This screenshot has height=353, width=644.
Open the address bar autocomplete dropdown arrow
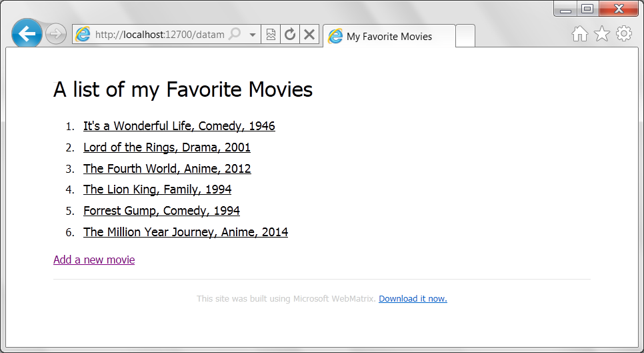click(253, 35)
